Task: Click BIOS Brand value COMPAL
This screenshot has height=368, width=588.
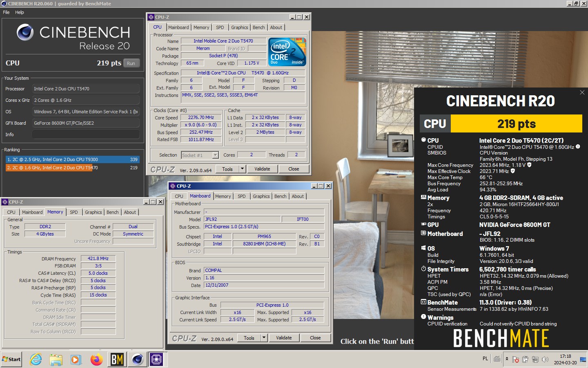Action: (x=264, y=270)
